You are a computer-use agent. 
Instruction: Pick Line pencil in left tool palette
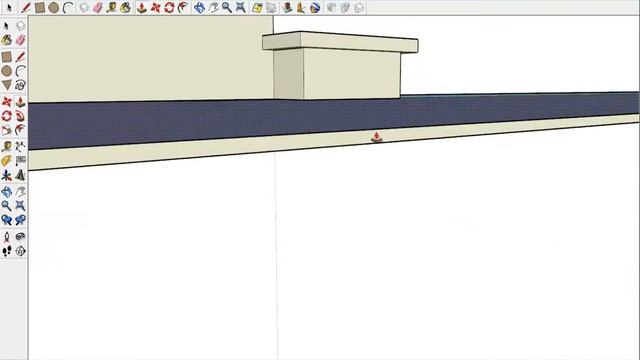coord(20,57)
